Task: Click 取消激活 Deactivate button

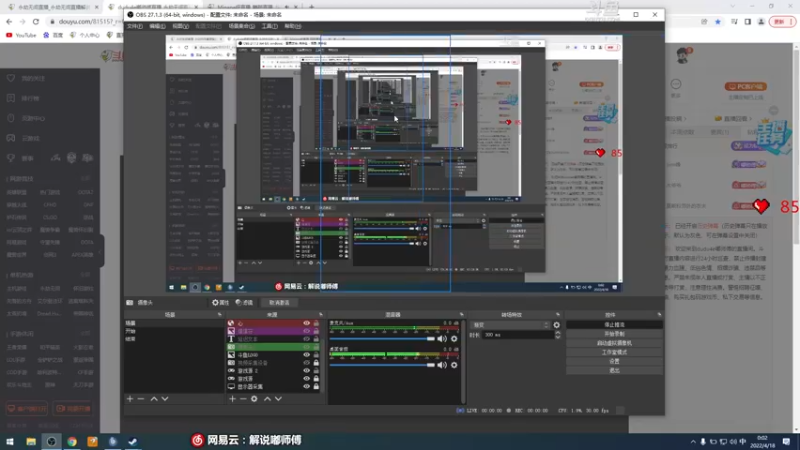Action: (x=279, y=303)
